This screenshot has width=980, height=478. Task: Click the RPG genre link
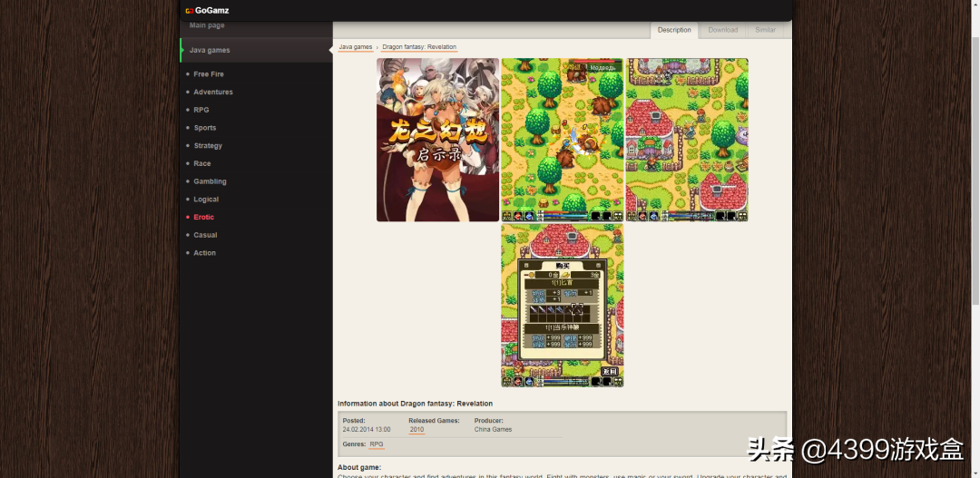coord(377,444)
